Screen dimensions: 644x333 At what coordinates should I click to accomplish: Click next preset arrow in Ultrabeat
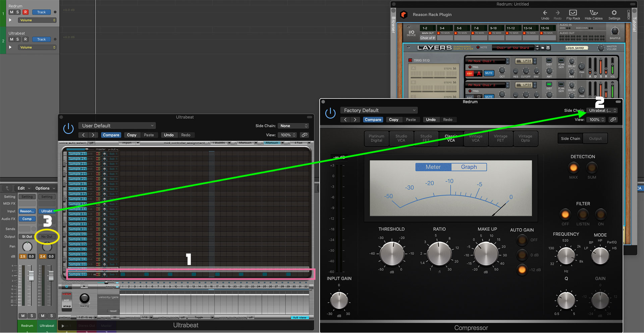[x=93, y=135]
